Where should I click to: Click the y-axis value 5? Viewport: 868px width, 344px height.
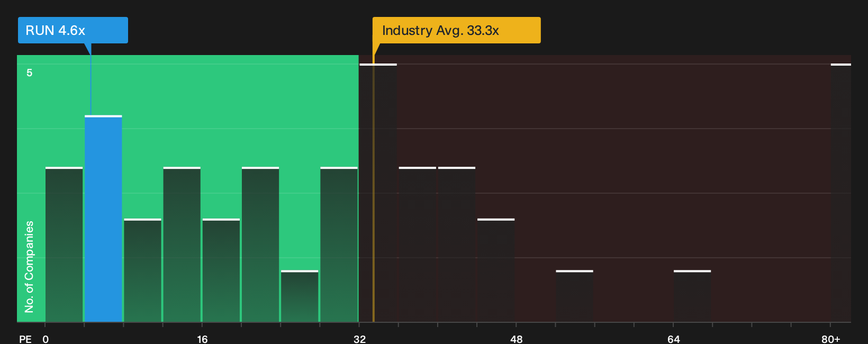[x=30, y=73]
